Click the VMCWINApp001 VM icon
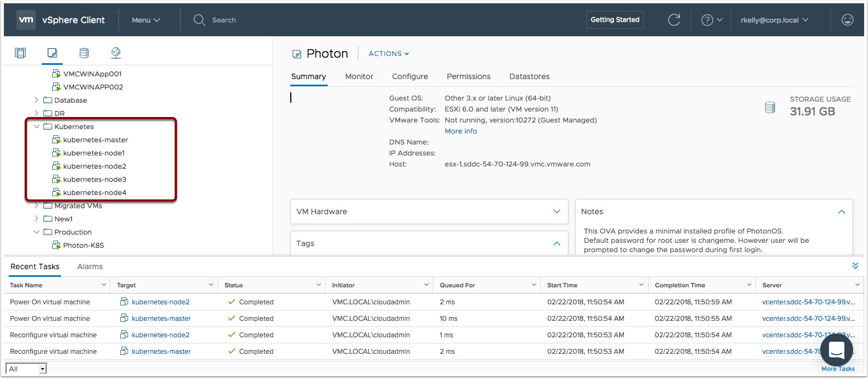 click(x=56, y=74)
